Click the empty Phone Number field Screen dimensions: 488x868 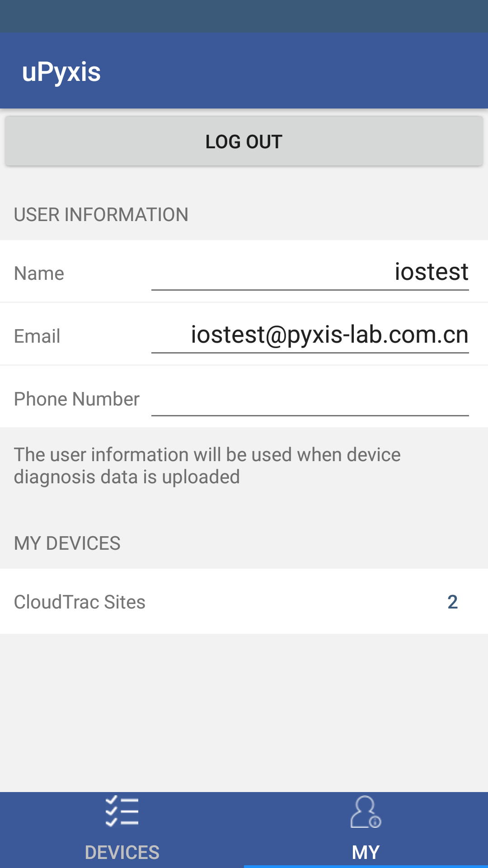tap(310, 398)
